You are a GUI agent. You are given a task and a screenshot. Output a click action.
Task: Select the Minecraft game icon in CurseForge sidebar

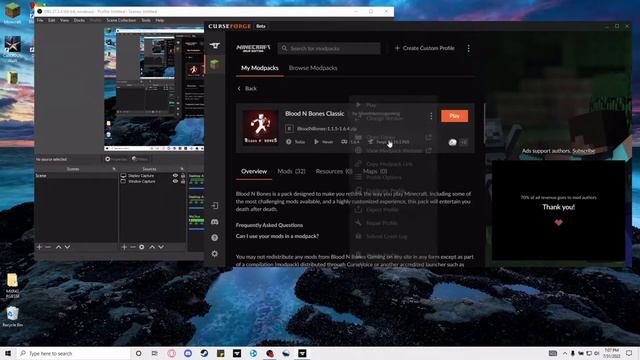[x=215, y=64]
